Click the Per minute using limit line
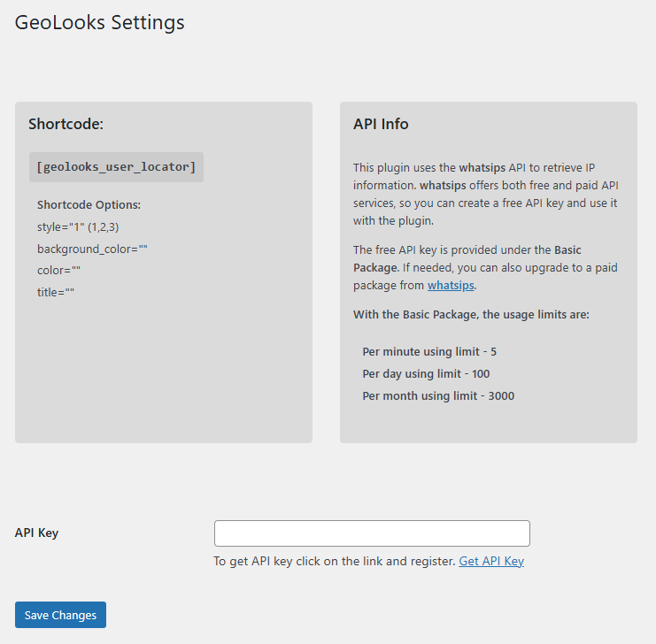The width and height of the screenshot is (656, 644). pos(429,352)
